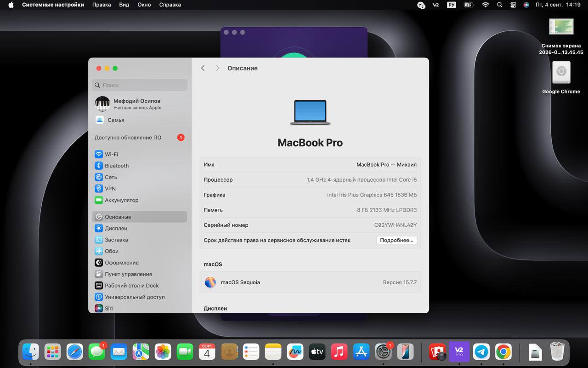Screen dimensions: 588x368
Task: Click the V2 icon in menu bar
Action: tap(436, 5)
